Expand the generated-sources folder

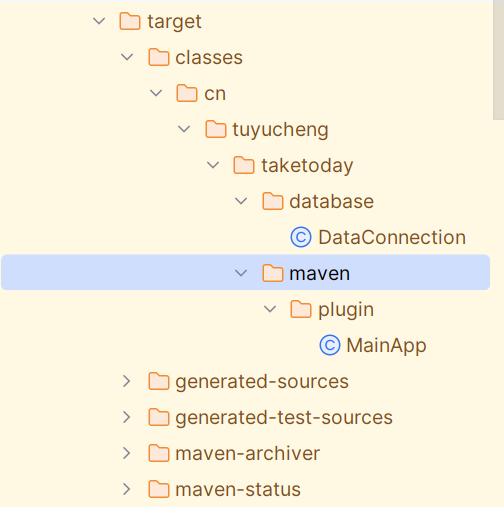(x=126, y=381)
